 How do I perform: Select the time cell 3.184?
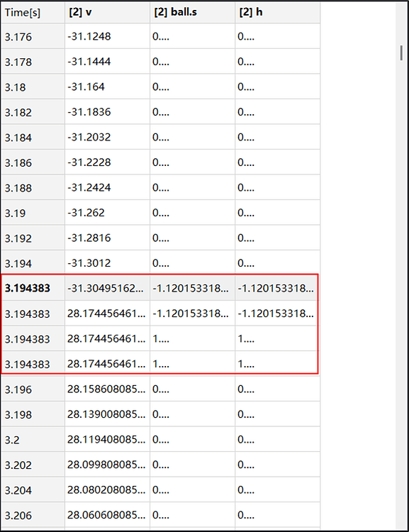point(33,137)
